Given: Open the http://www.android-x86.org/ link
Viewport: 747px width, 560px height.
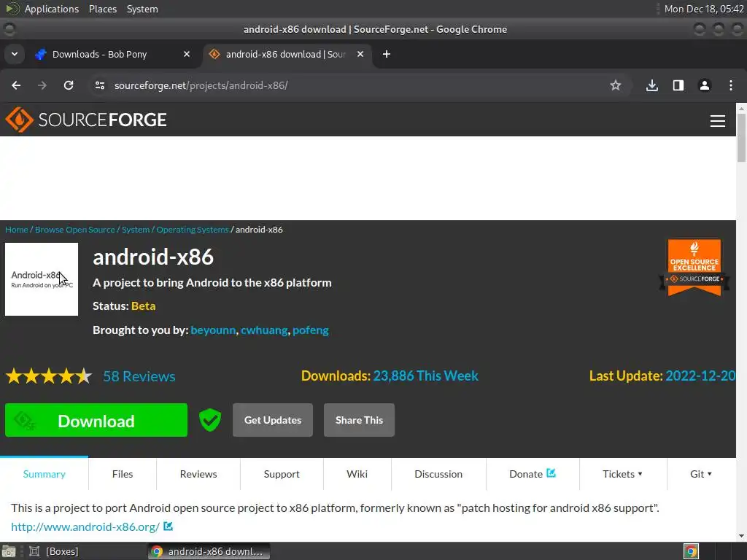Looking at the screenshot, I should [x=85, y=526].
